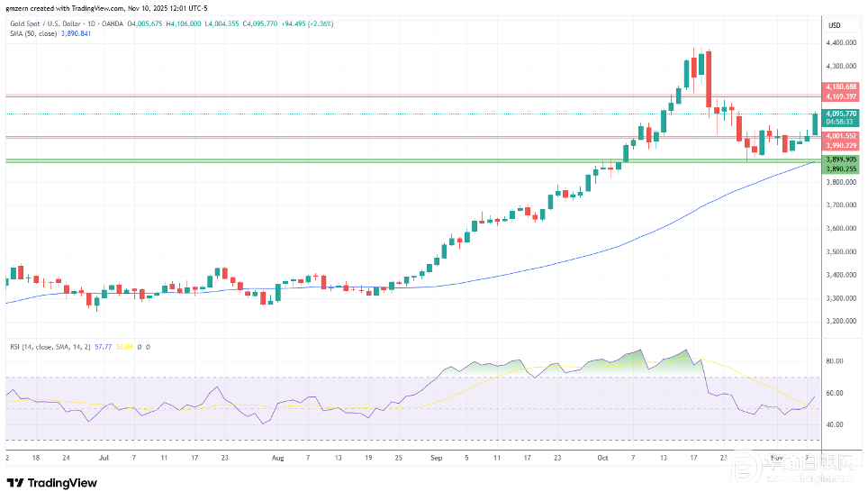This screenshot has width=868, height=501.
Task: Select the 4,400.000 label on price scale
Action: coord(839,42)
